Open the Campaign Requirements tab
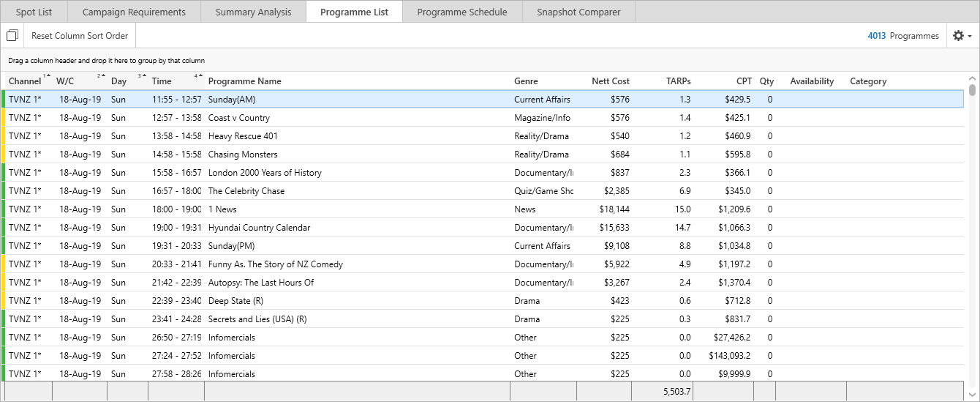 [134, 12]
